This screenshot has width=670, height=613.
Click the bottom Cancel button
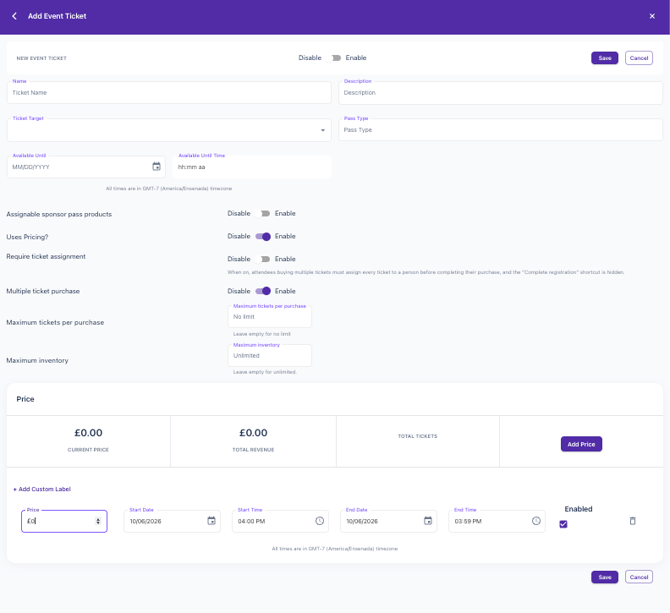coord(639,577)
